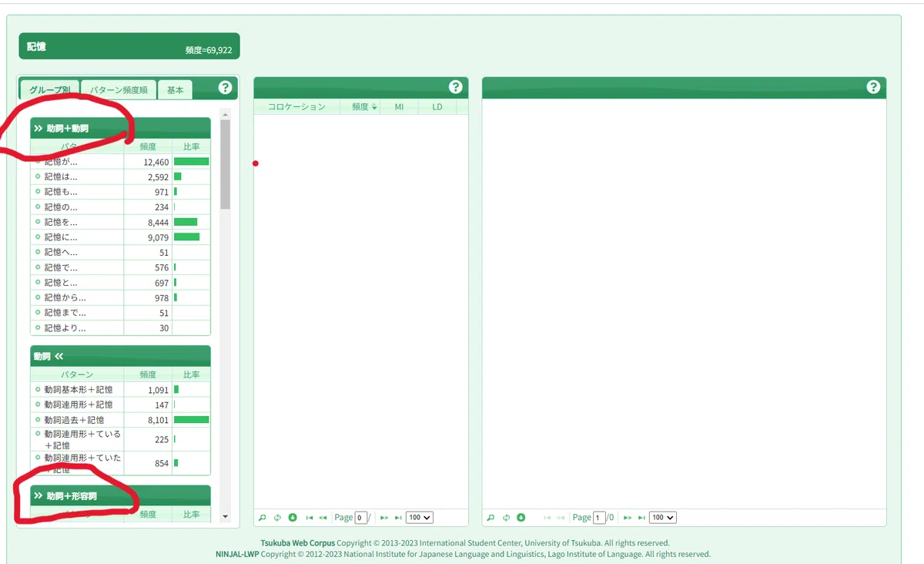Sort collocations by LD column
The image size is (924, 564).
pyautogui.click(x=437, y=107)
